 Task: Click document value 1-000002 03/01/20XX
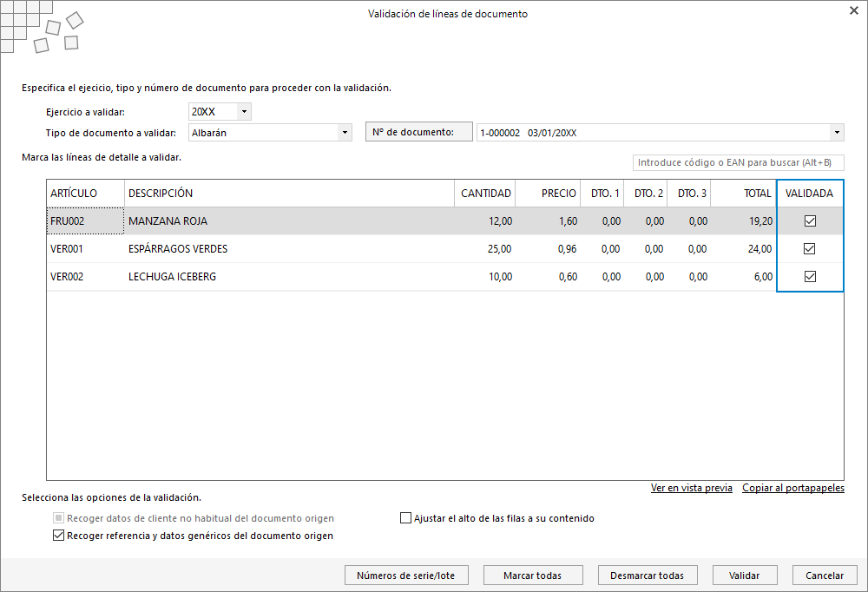point(528,133)
